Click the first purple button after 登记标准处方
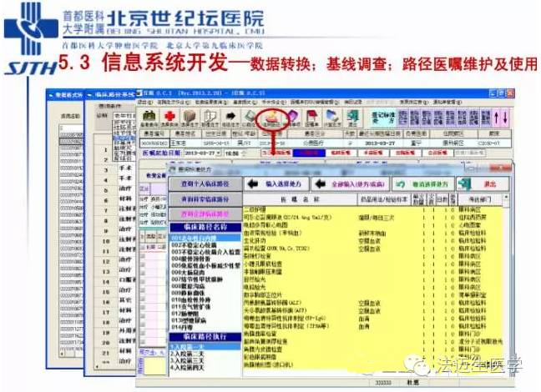 (x=402, y=118)
